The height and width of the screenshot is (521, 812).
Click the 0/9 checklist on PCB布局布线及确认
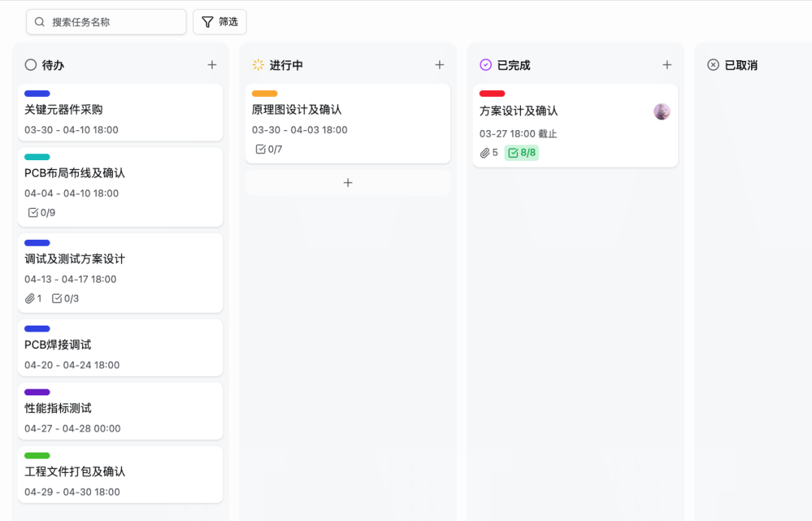41,213
